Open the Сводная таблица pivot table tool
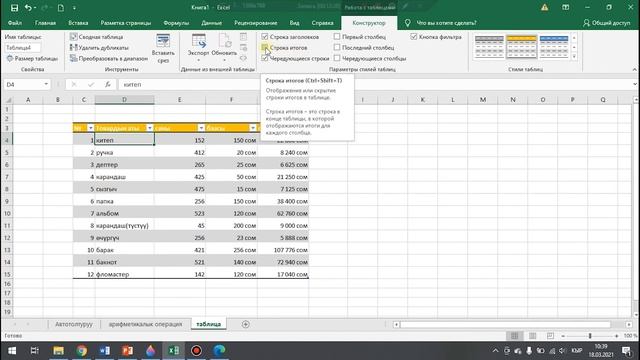The width and height of the screenshot is (640, 360). point(97,37)
